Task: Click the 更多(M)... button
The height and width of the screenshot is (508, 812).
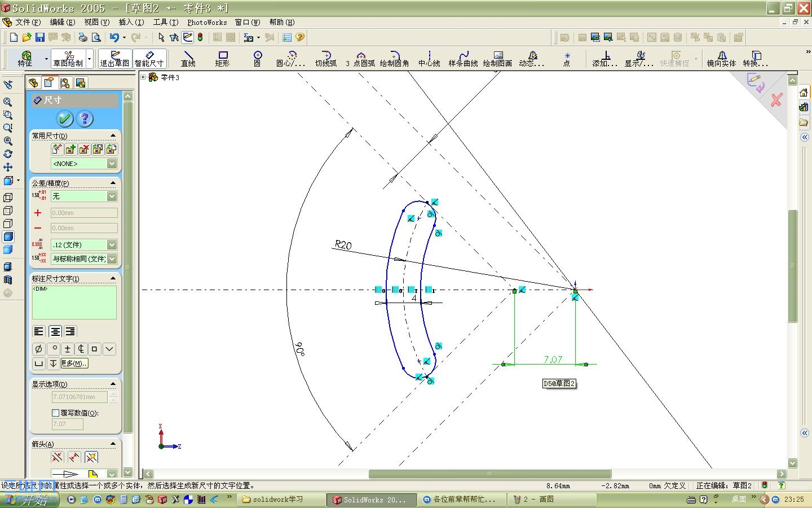Action: click(74, 363)
